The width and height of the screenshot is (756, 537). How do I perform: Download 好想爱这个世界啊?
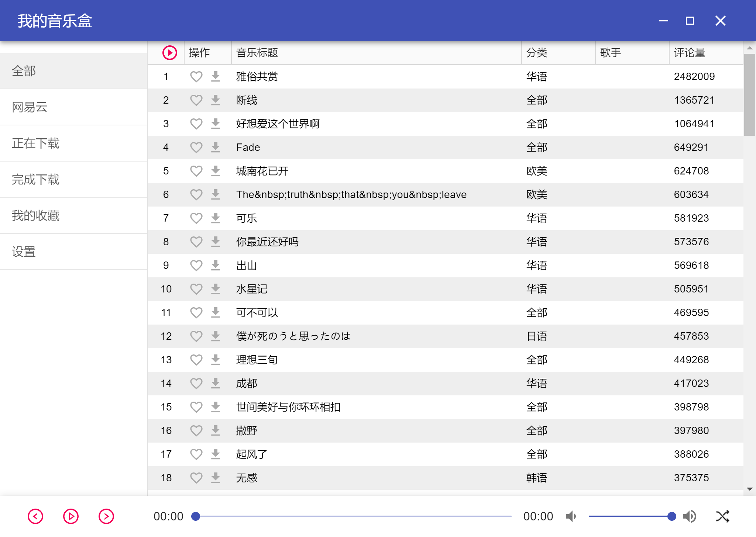[x=216, y=124]
